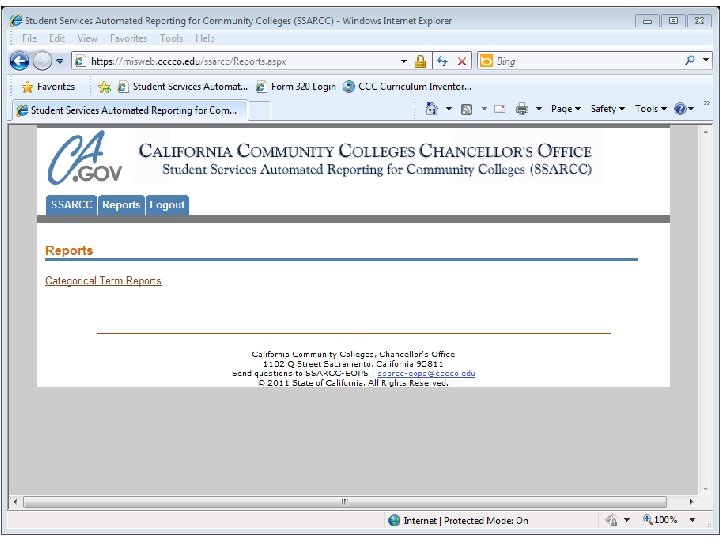
Task: Click the blue Help question mark icon
Action: point(680,109)
